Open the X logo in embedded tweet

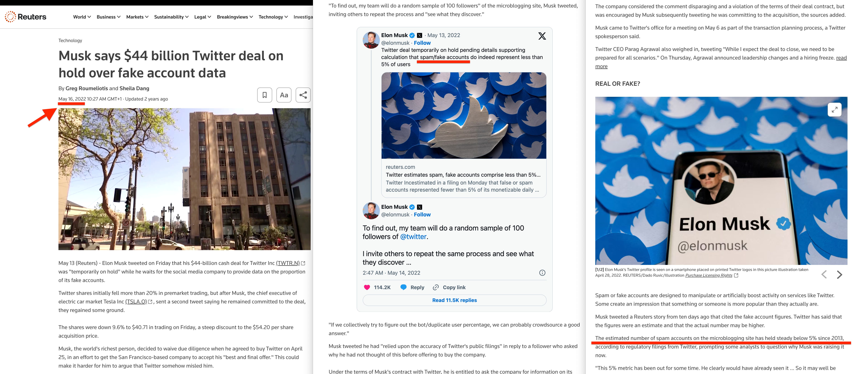coord(542,36)
